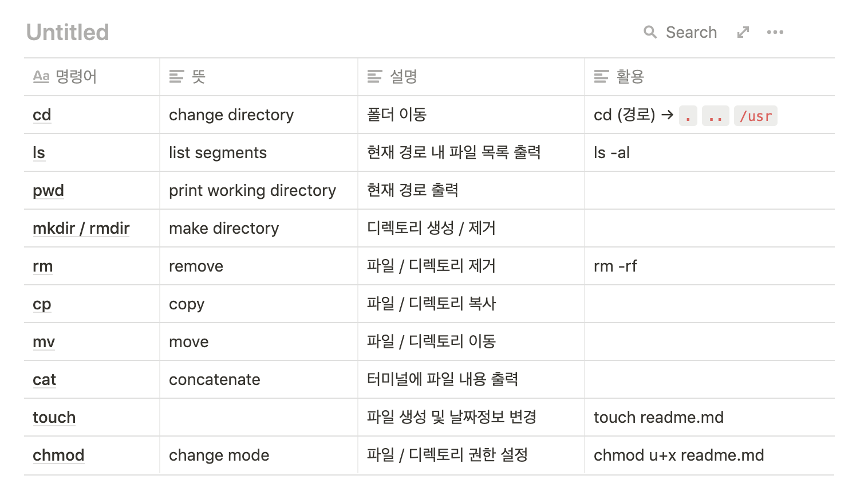868x487 pixels.
Task: Select the 'list segments' cell
Action: click(259, 152)
